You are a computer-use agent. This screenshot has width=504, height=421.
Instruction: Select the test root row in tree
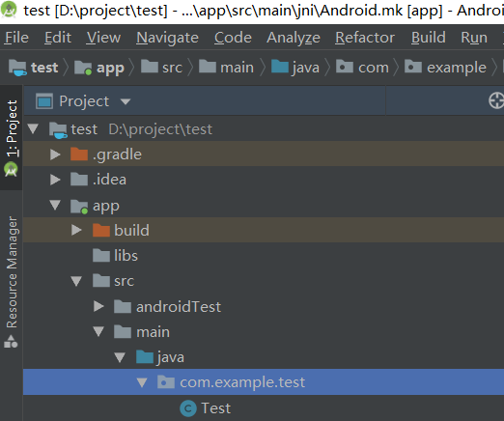tap(264, 129)
